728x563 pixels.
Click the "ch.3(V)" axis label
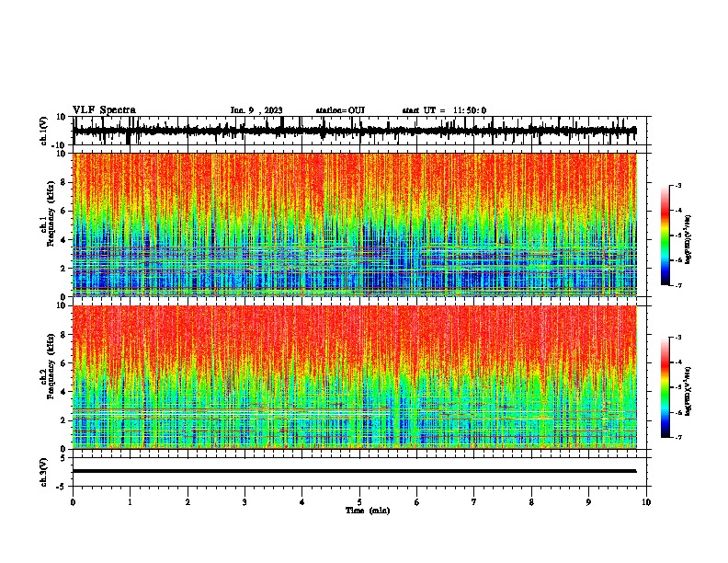click(44, 472)
